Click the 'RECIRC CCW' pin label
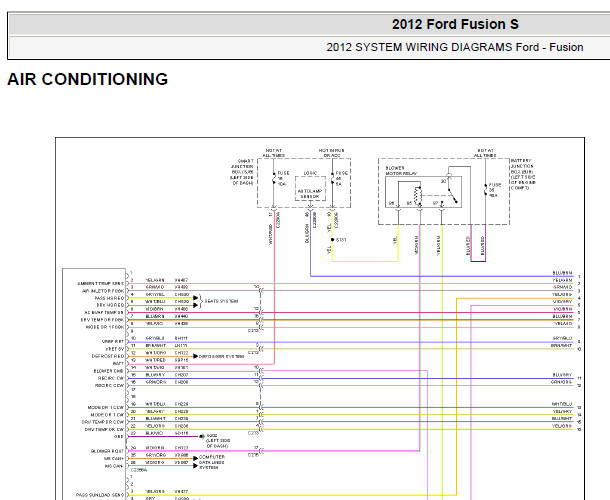The height and width of the screenshot is (500, 610). [109, 385]
